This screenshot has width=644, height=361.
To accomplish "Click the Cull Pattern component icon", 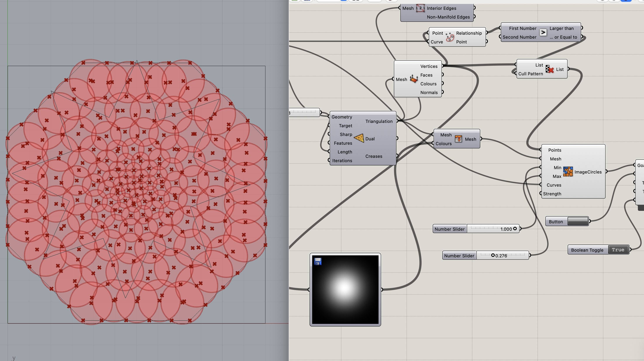I will 549,69.
